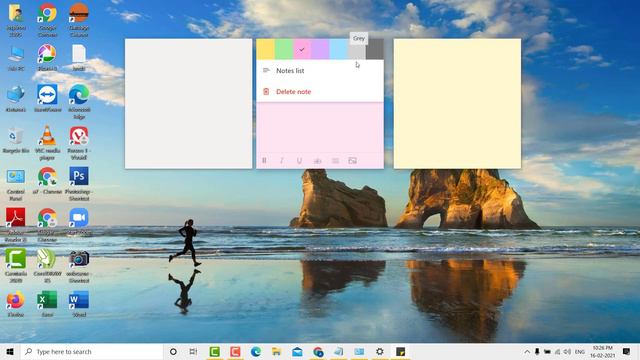Screen dimensions: 640x360
Task: Toggle underline formatting in the pink note
Action: (299, 161)
